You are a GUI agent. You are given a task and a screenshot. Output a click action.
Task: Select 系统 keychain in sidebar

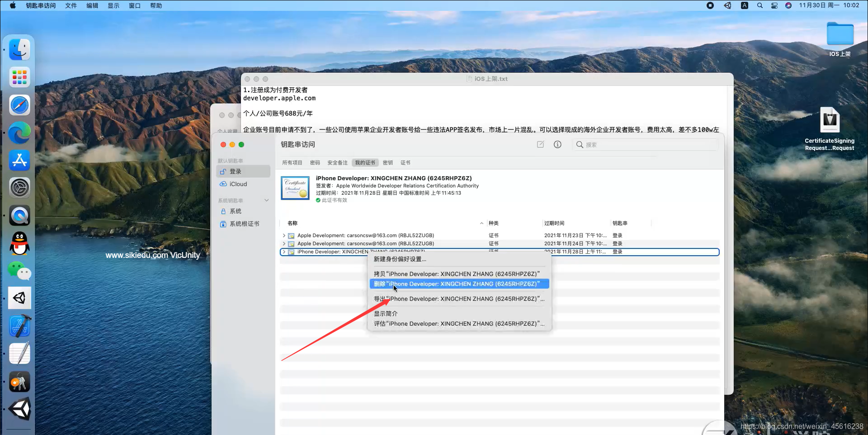[x=243, y=211]
